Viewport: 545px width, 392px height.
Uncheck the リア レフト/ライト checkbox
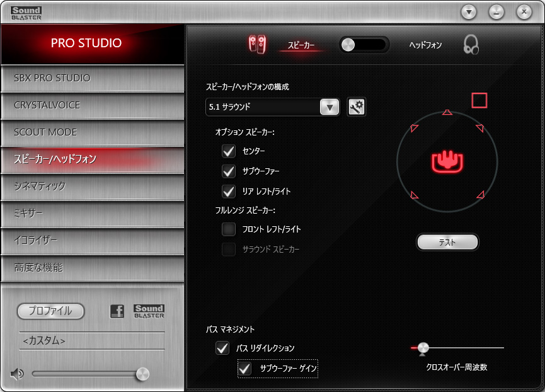tap(228, 191)
